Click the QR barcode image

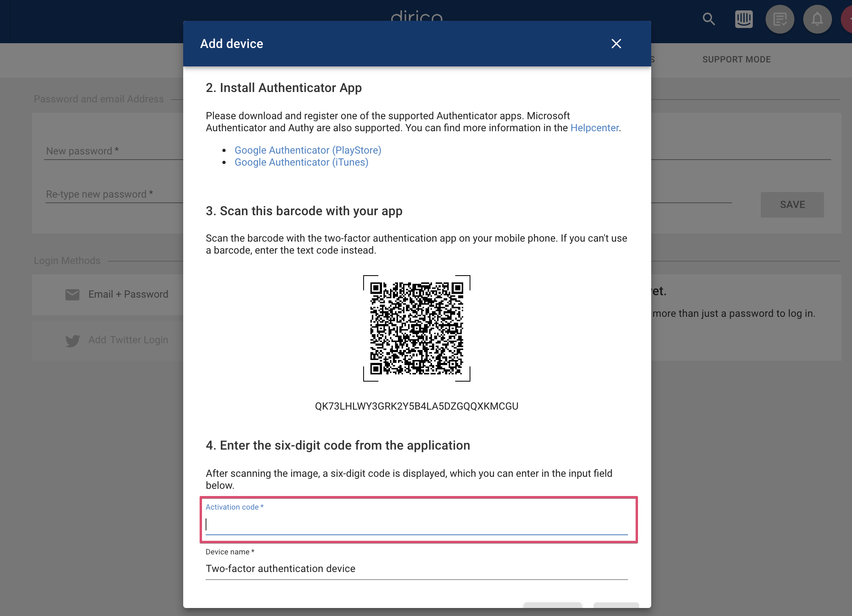[416, 328]
